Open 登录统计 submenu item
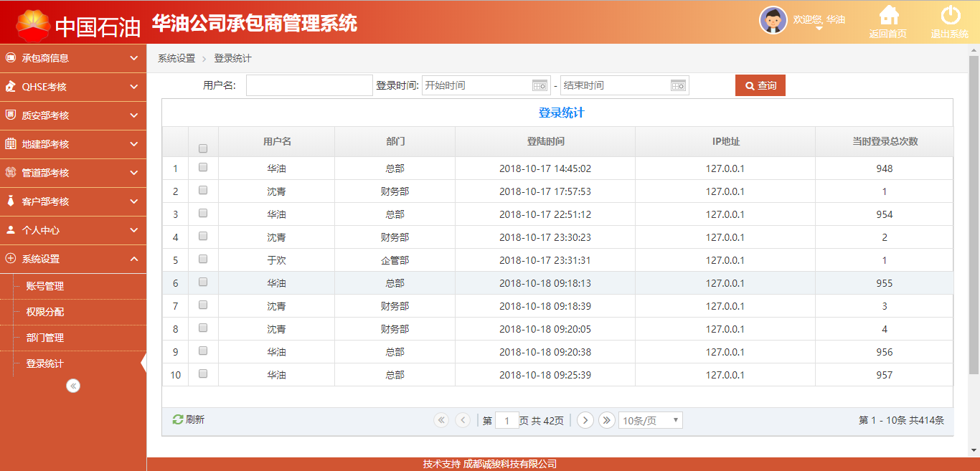Viewport: 980px width, 471px height. pos(45,363)
